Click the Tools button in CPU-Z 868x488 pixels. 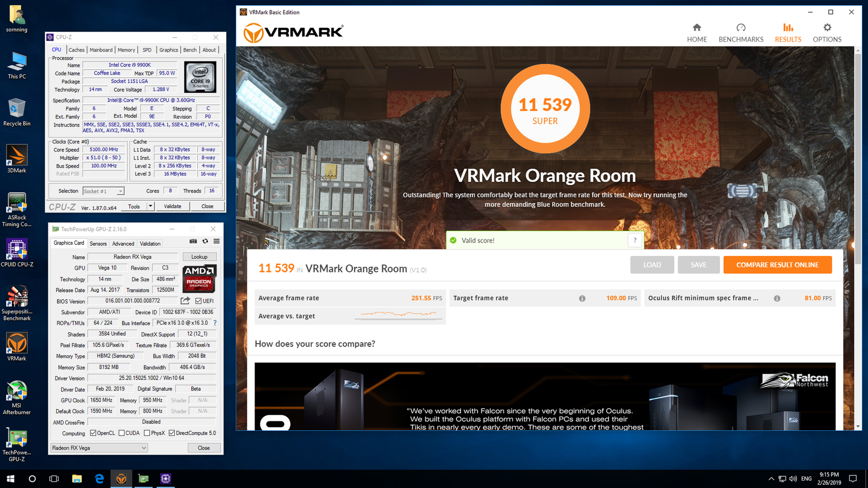134,206
